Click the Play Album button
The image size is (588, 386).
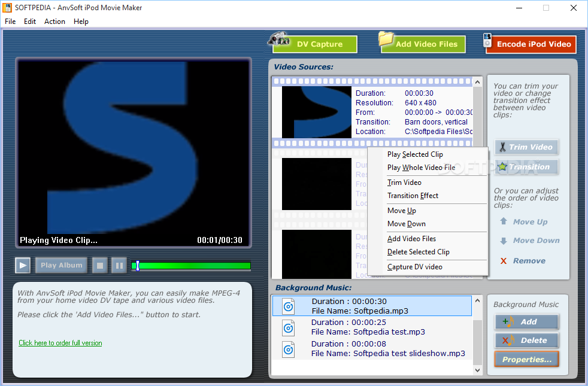(x=61, y=265)
